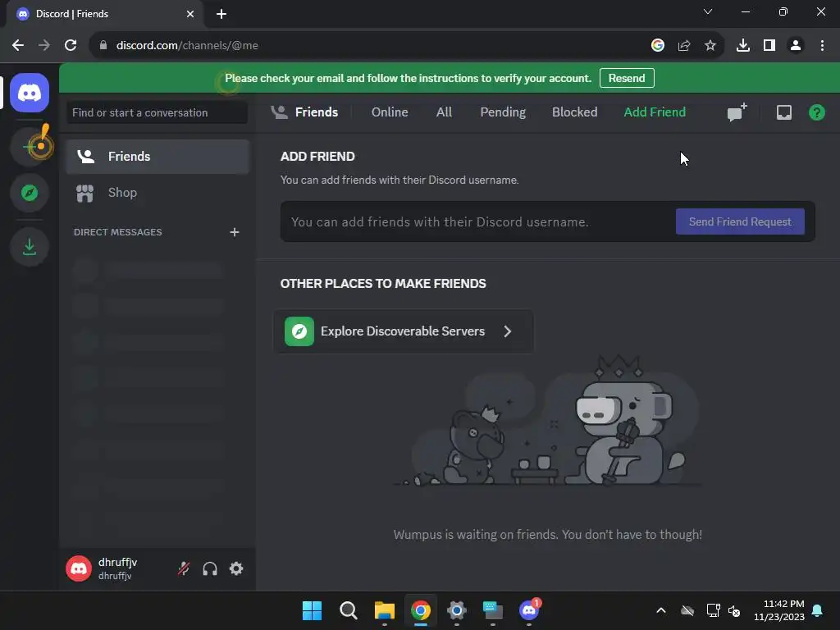Click the browser forward arrow
The height and width of the screenshot is (630, 840).
click(x=44, y=46)
